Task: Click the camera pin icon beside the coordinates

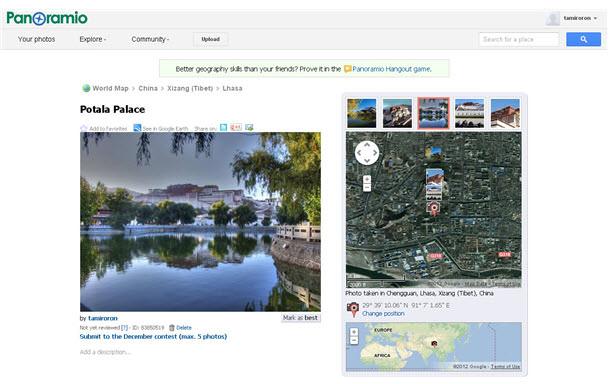Action: [353, 309]
